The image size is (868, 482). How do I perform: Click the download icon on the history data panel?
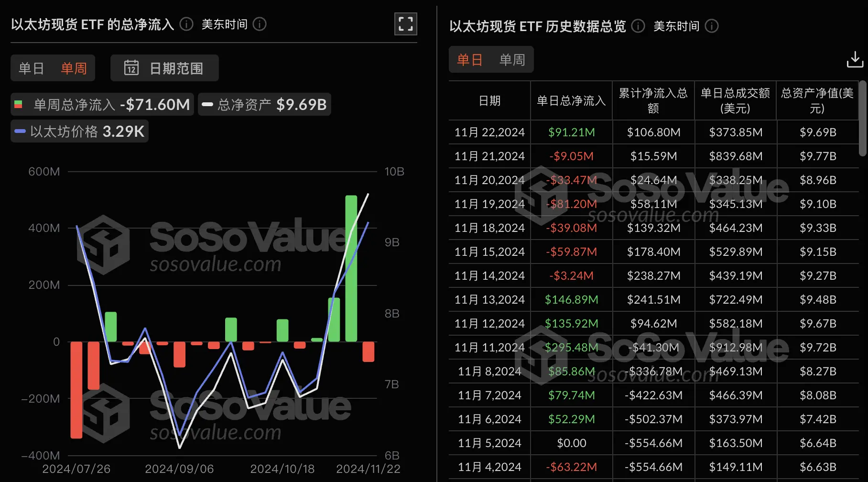(x=855, y=59)
